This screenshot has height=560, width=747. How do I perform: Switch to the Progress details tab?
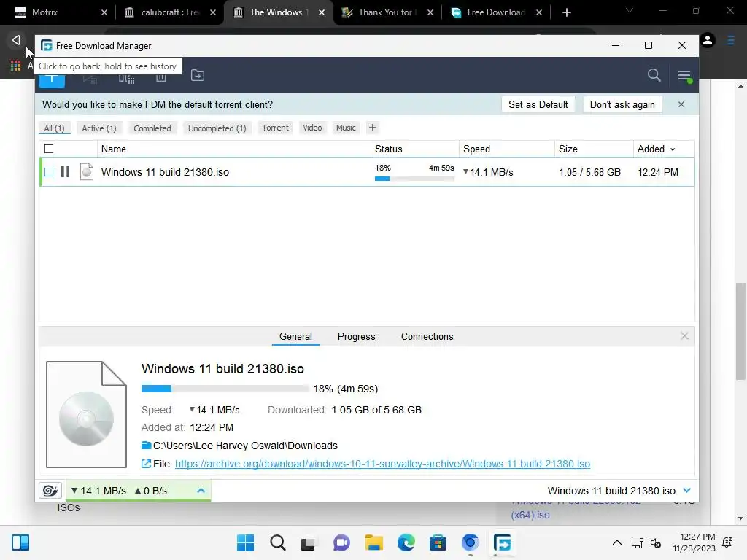[x=356, y=336]
